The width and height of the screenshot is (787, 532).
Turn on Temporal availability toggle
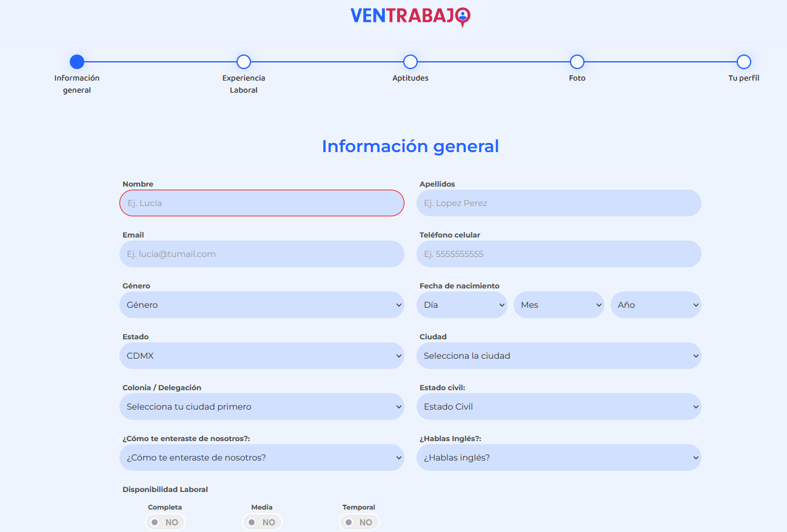point(359,522)
